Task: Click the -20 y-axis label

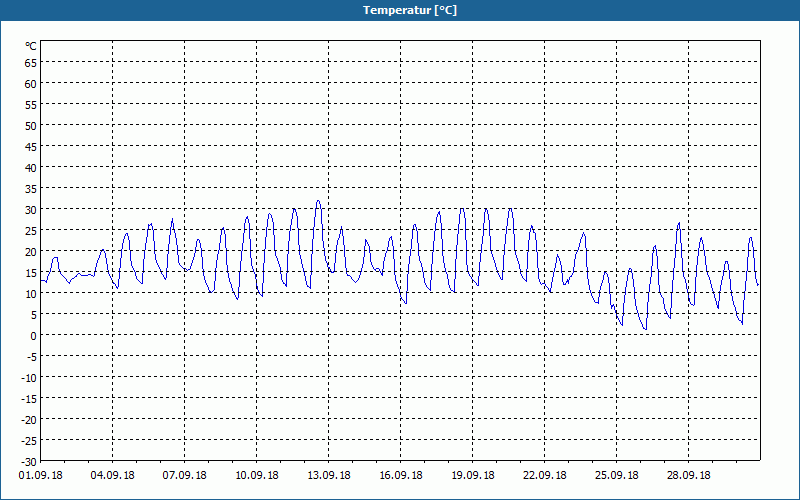Action: pos(29,419)
